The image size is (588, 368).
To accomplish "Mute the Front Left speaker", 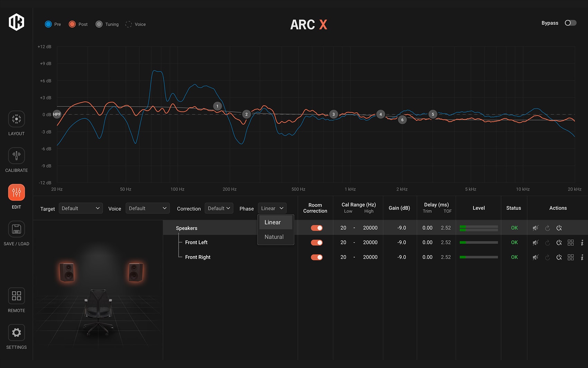I will [x=535, y=243].
